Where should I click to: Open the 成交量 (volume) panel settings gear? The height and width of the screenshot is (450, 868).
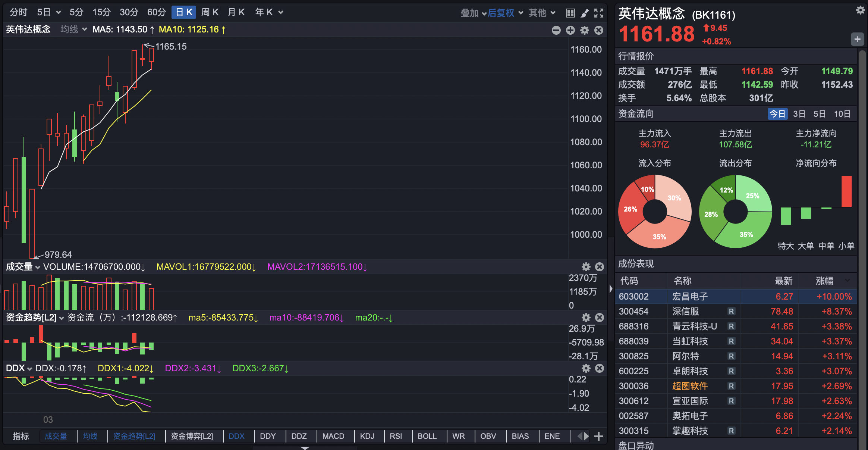pyautogui.click(x=586, y=267)
